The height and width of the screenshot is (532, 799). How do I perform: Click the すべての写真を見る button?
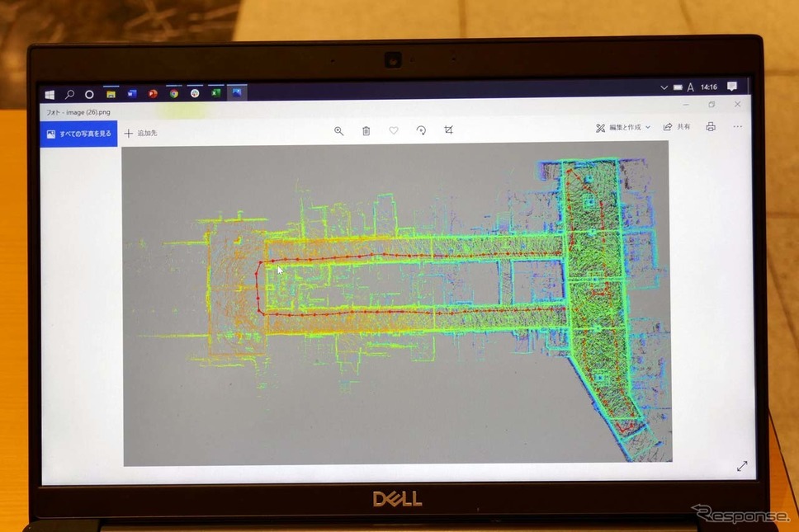(x=79, y=134)
